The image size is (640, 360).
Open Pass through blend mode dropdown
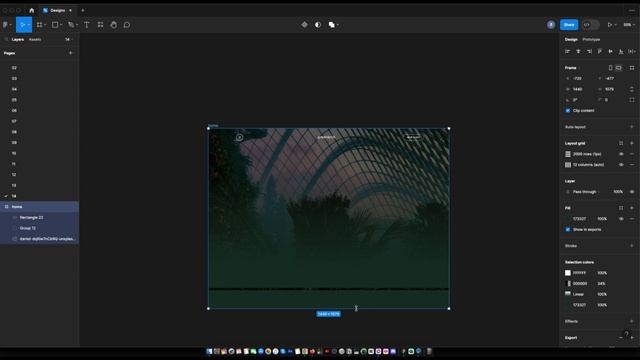(587, 192)
